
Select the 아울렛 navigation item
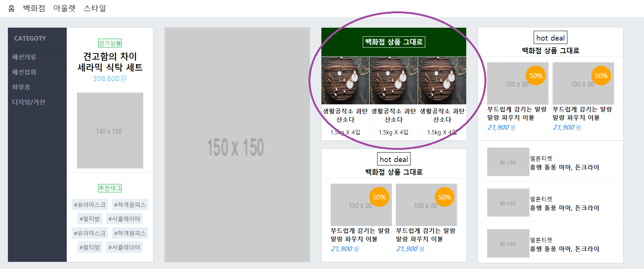[x=64, y=8]
